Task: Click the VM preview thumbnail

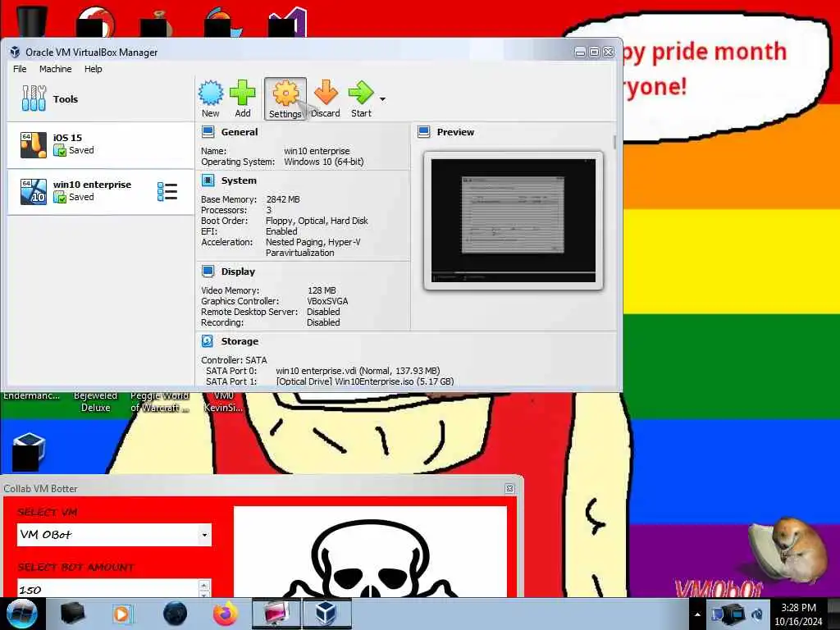Action: coord(514,220)
